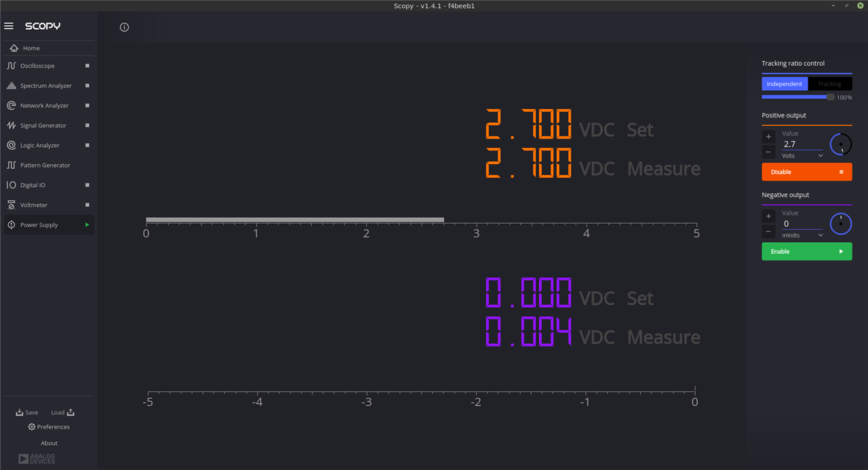Decrease negative output value with minus button
868x470 pixels.
coord(768,232)
